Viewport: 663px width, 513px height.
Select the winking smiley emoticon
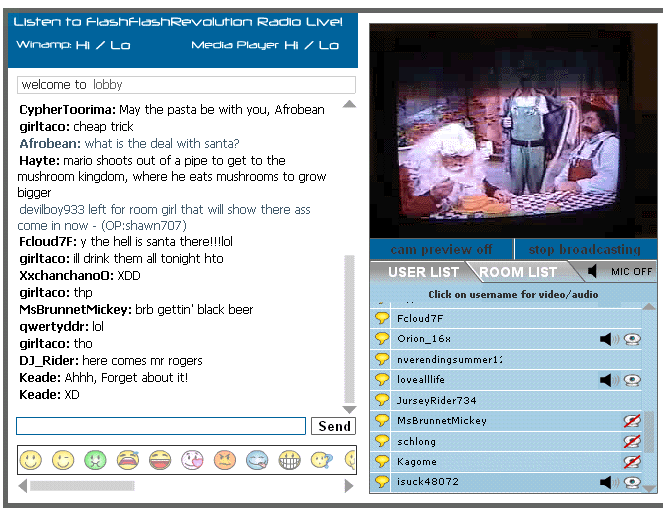(63, 460)
